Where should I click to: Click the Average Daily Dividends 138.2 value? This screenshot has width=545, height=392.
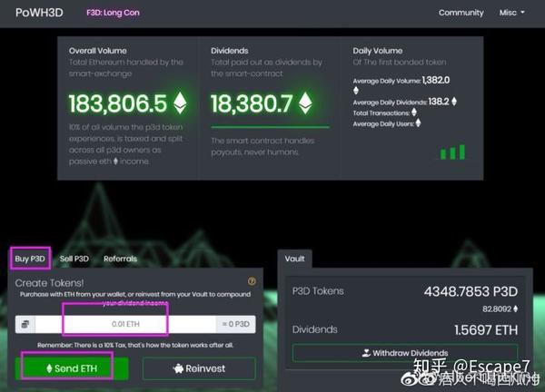[439, 102]
